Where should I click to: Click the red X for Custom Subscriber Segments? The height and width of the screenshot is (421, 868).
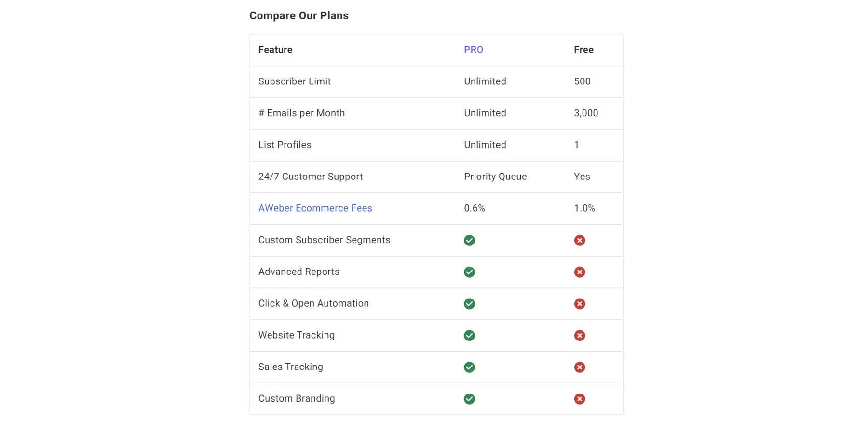pyautogui.click(x=580, y=240)
